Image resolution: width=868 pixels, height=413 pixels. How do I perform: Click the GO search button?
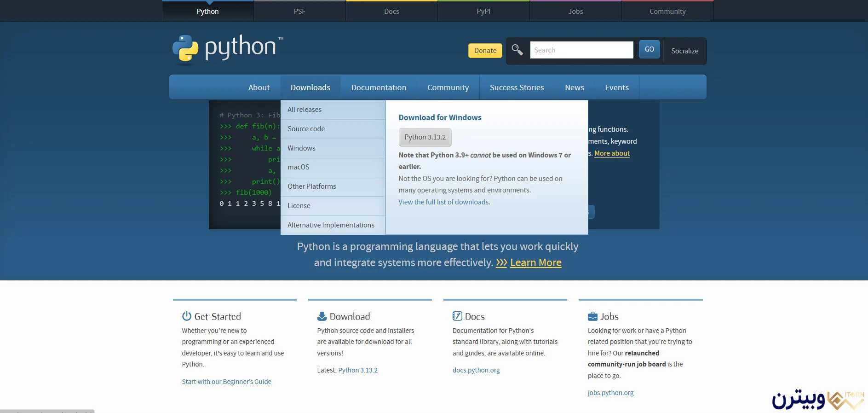point(650,49)
